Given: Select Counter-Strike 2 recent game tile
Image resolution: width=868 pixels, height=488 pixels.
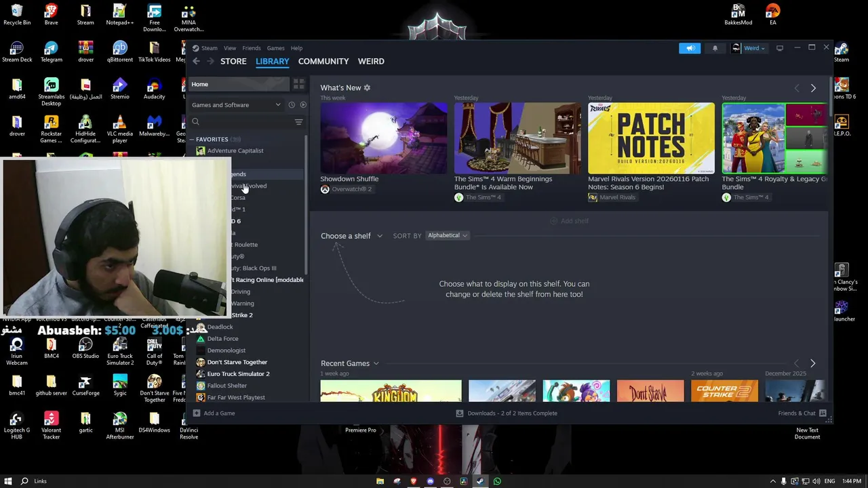Looking at the screenshot, I should [724, 391].
